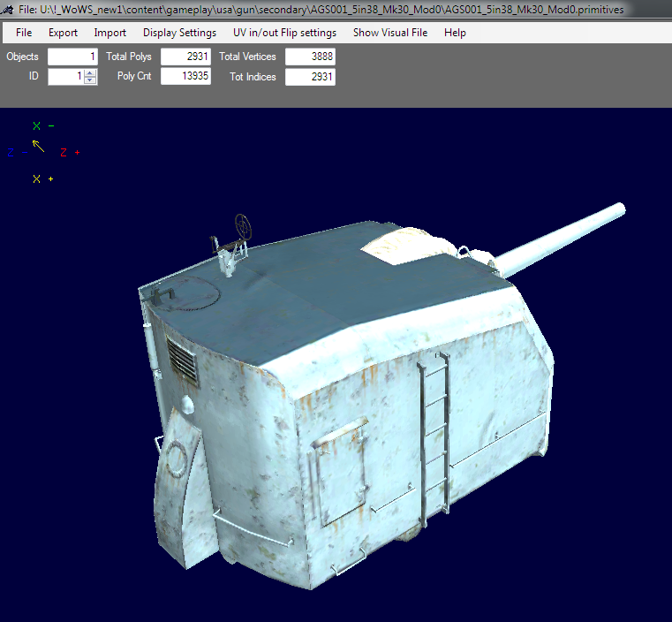The height and width of the screenshot is (622, 672).
Task: Open the Export menu
Action: [x=63, y=33]
